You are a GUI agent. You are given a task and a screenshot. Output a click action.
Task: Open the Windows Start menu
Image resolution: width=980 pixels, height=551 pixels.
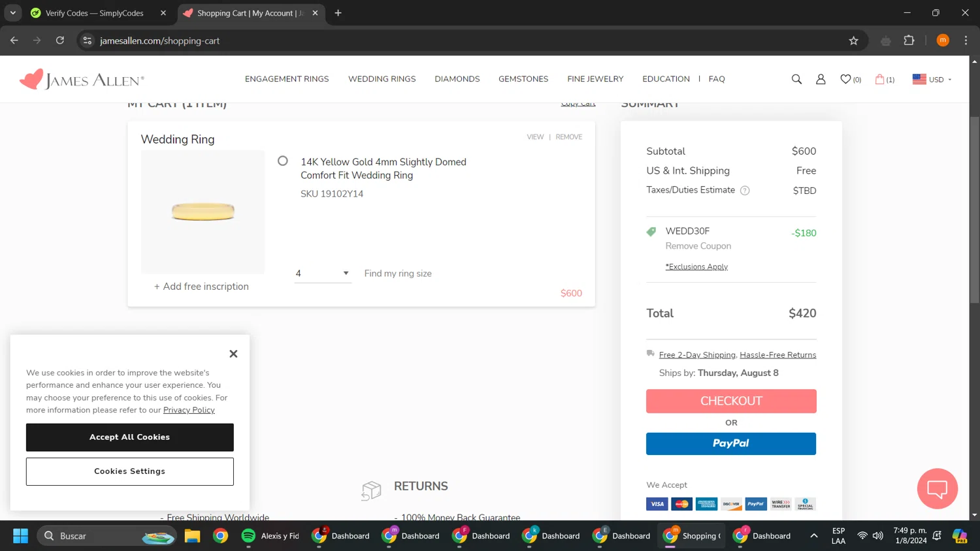(21, 536)
